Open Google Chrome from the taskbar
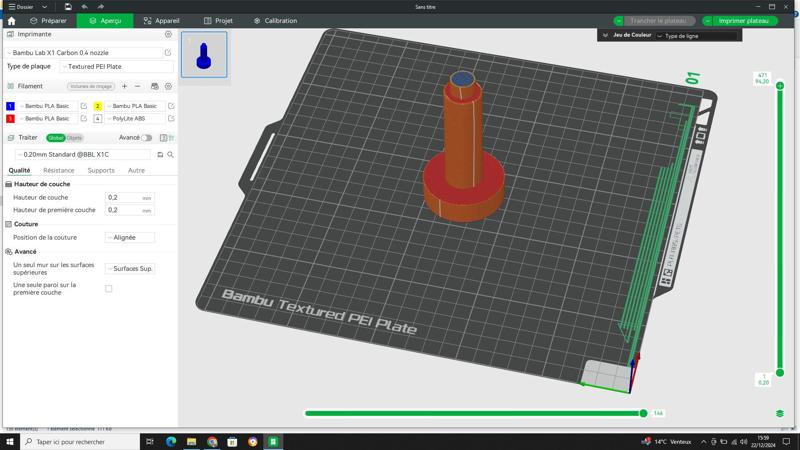 tap(212, 442)
